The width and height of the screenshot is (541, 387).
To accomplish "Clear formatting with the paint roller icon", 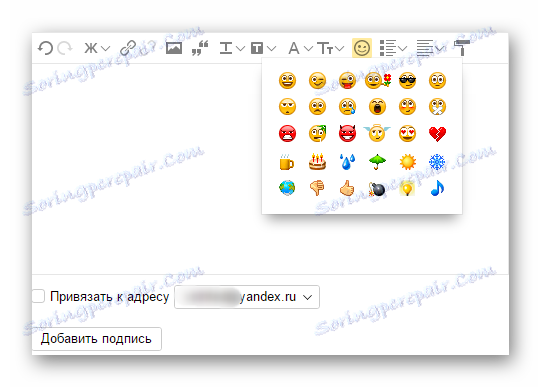I will point(462,48).
